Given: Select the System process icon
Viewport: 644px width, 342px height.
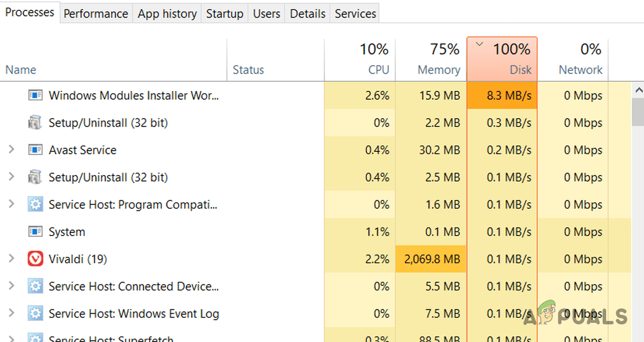Looking at the screenshot, I should click(35, 232).
